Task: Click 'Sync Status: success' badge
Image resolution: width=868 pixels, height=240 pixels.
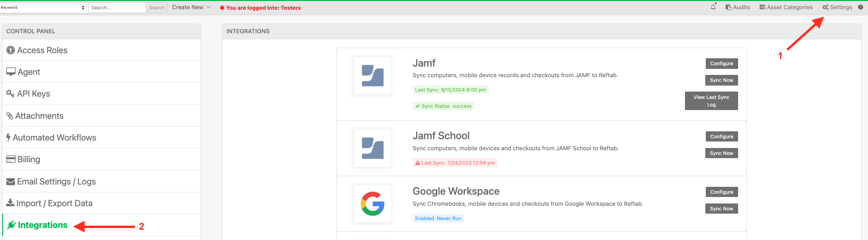Action: (443, 106)
